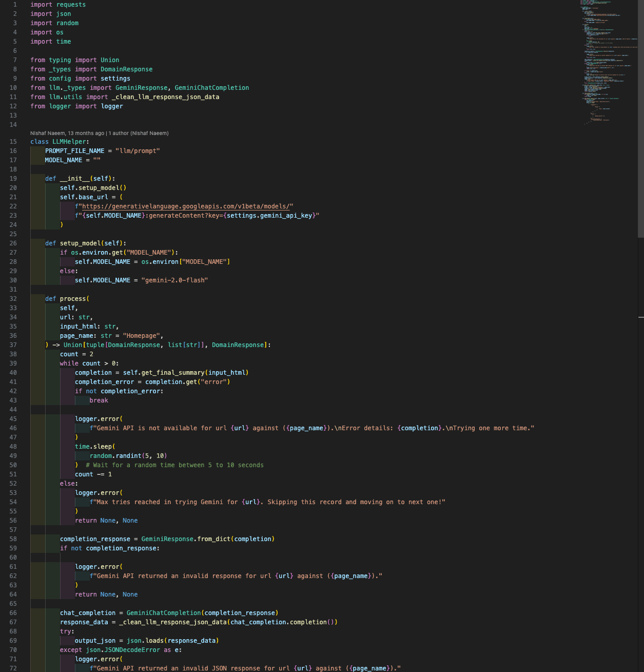This screenshot has width=644, height=672.
Task: Click the "import random" statement
Action: click(x=54, y=23)
